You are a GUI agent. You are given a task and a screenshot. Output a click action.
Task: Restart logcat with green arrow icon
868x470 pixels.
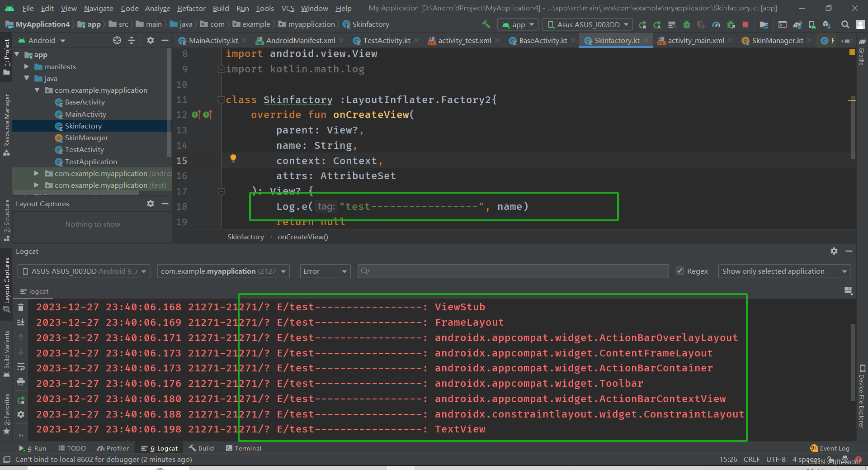pos(21,400)
